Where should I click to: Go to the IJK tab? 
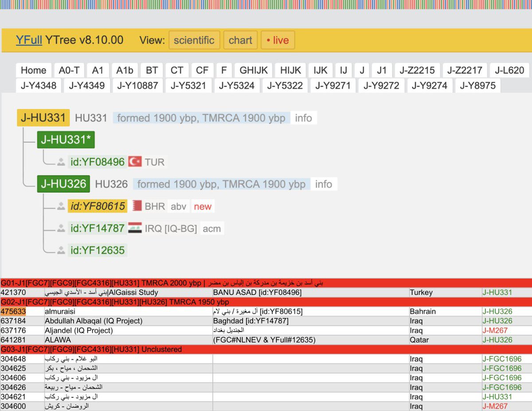[x=321, y=70]
